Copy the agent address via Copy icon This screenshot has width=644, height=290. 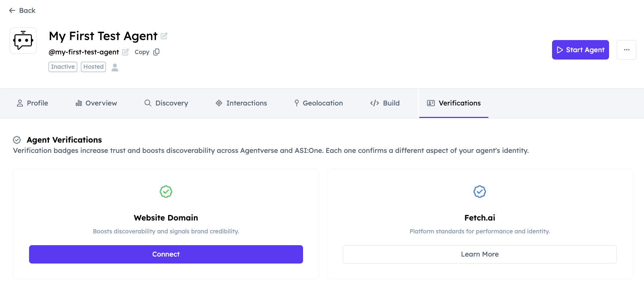point(156,52)
